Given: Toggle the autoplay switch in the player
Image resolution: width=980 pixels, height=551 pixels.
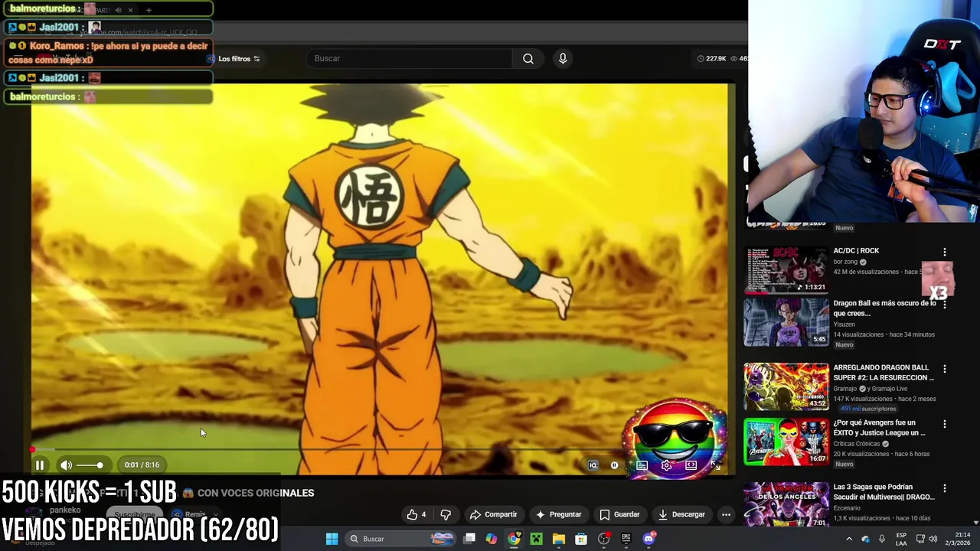Looking at the screenshot, I should (614, 465).
